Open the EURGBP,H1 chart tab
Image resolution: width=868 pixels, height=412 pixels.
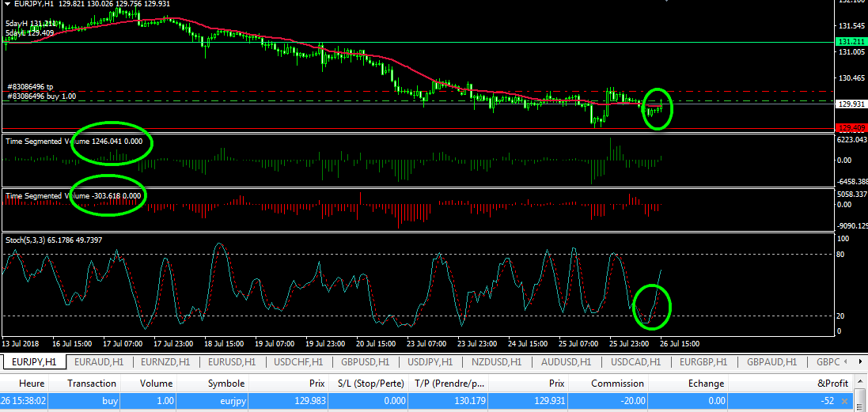pos(703,361)
